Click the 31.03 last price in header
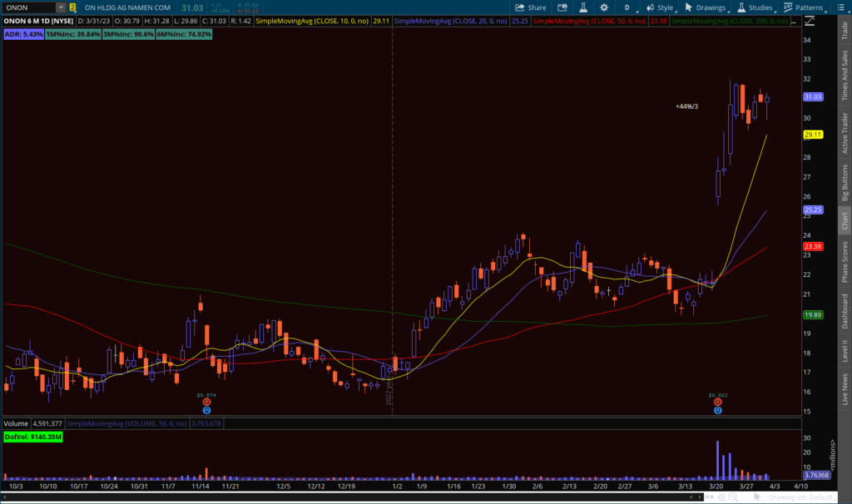 click(192, 7)
